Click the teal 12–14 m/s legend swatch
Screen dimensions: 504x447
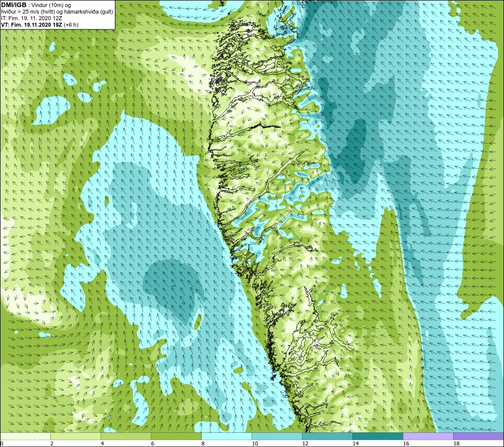pos(327,436)
